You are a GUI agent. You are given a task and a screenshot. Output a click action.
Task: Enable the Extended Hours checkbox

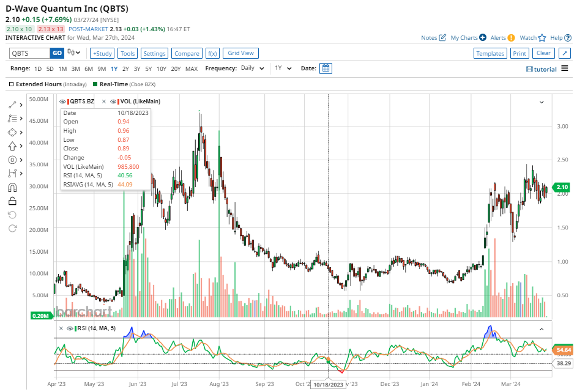click(x=12, y=84)
